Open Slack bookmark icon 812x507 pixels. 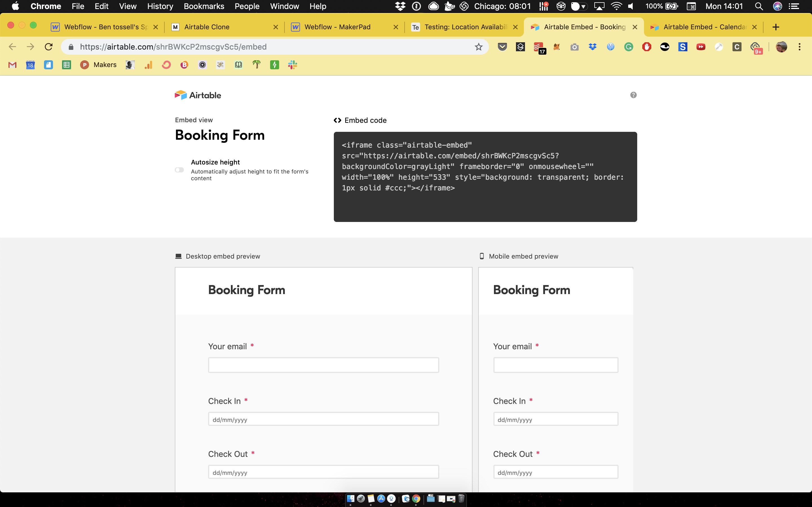[292, 65]
